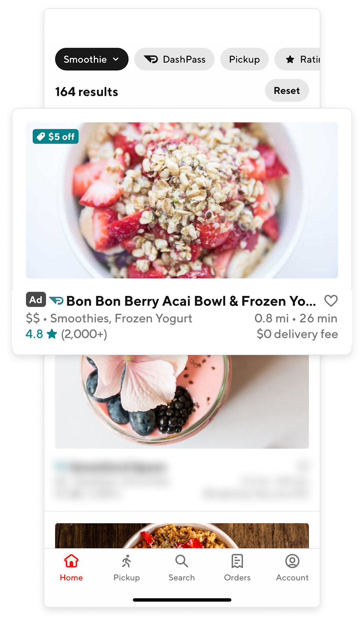
Task: Tap the acai bowl with strawberries photo
Action: [x=182, y=200]
